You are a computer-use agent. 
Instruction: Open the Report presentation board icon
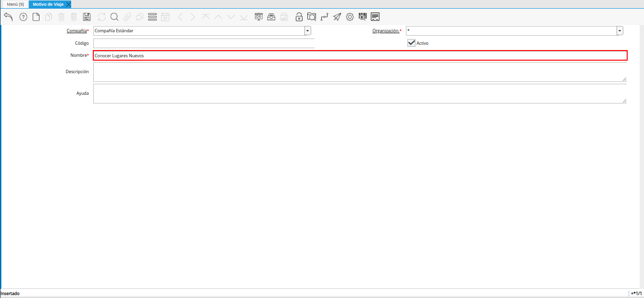(259, 17)
